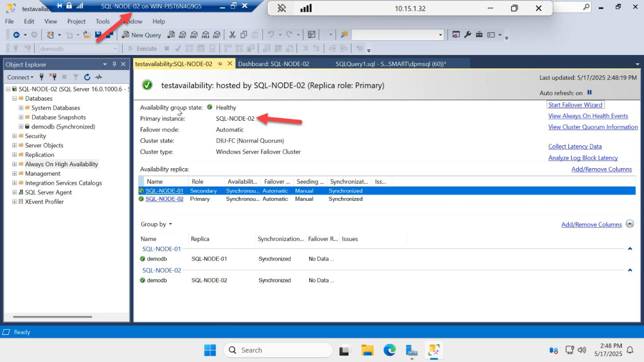Pause auto refresh on dashboard
Screen dimensions: 644x362
pyautogui.click(x=589, y=93)
